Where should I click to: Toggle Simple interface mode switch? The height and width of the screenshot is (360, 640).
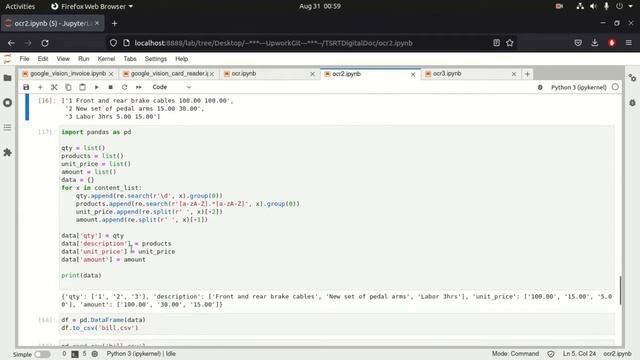[x=42, y=354]
